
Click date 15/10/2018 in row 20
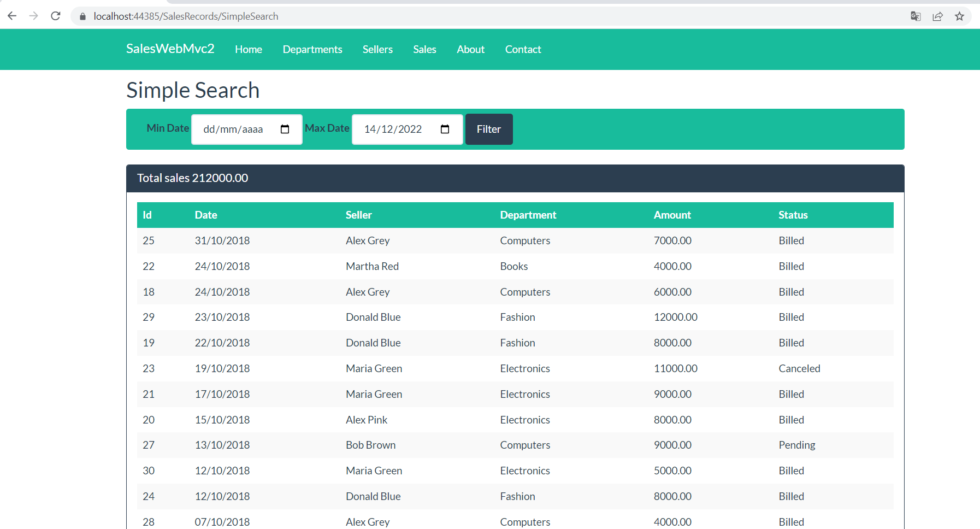coord(222,420)
